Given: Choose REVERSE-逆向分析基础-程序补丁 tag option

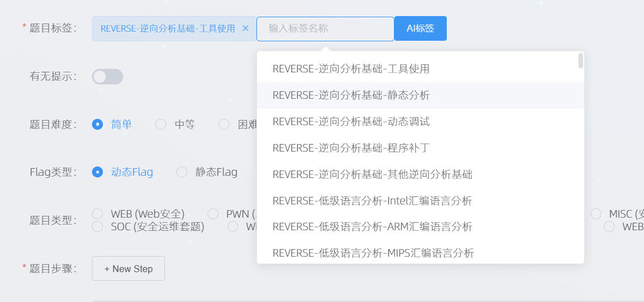Looking at the screenshot, I should [351, 148].
